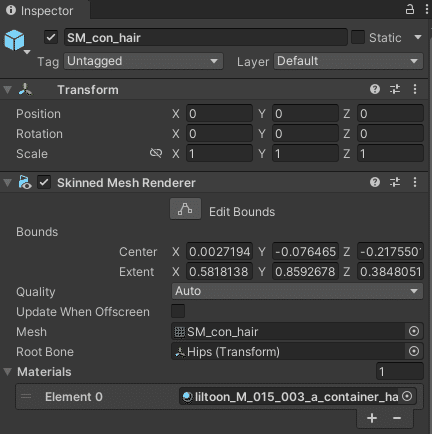Image resolution: width=432 pixels, height=434 pixels.
Task: Click the Bounds Extent X field
Action: click(x=219, y=272)
